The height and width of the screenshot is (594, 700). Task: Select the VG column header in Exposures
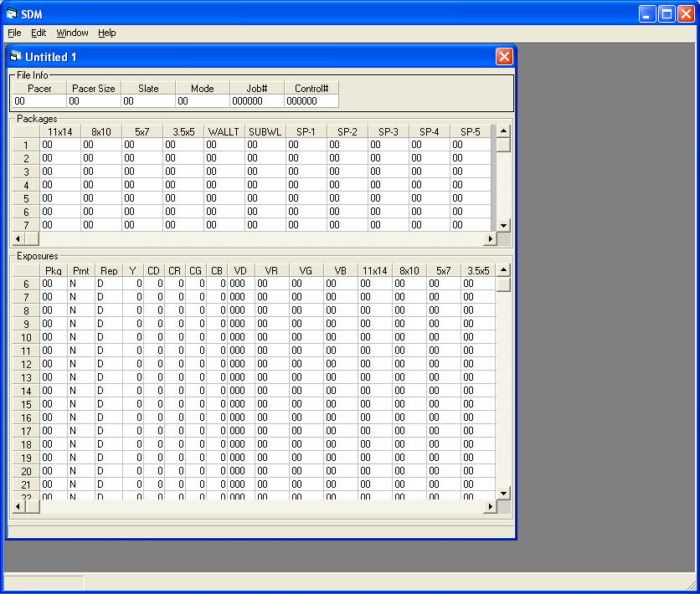(x=306, y=271)
